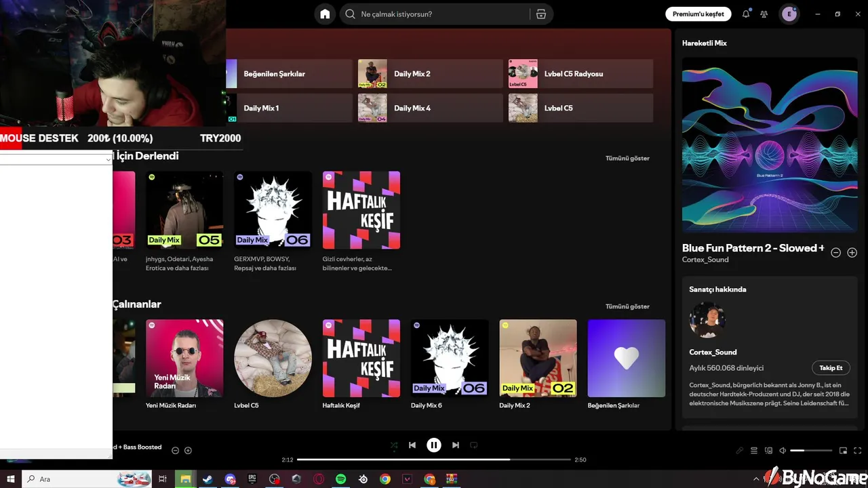The image size is (868, 488).
Task: Open File Explorer from taskbar
Action: coord(185,479)
